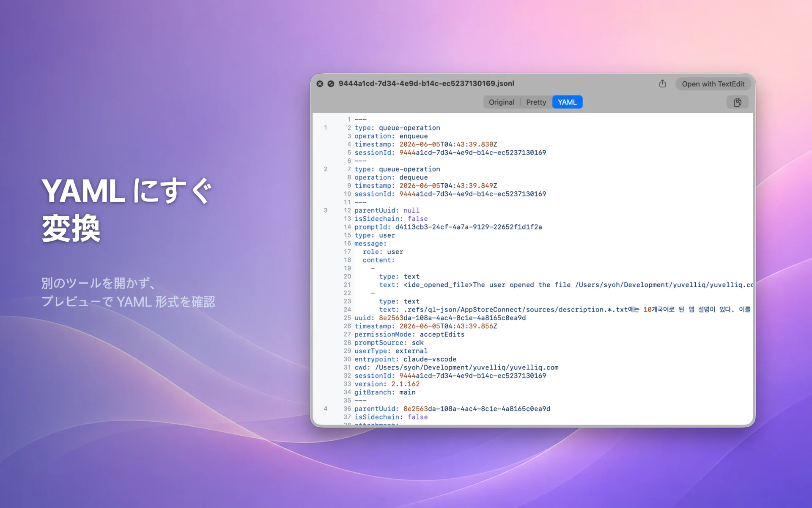This screenshot has height=508, width=812.
Task: Click timestamp 2026-06-05T04:43:39.856Z
Action: [x=448, y=326]
